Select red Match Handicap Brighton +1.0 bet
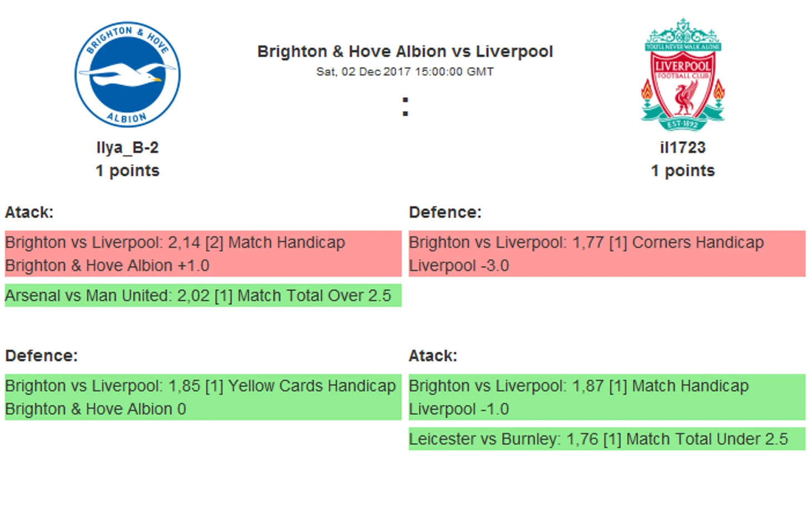Viewport: 810px width, 532px height. coord(202,254)
